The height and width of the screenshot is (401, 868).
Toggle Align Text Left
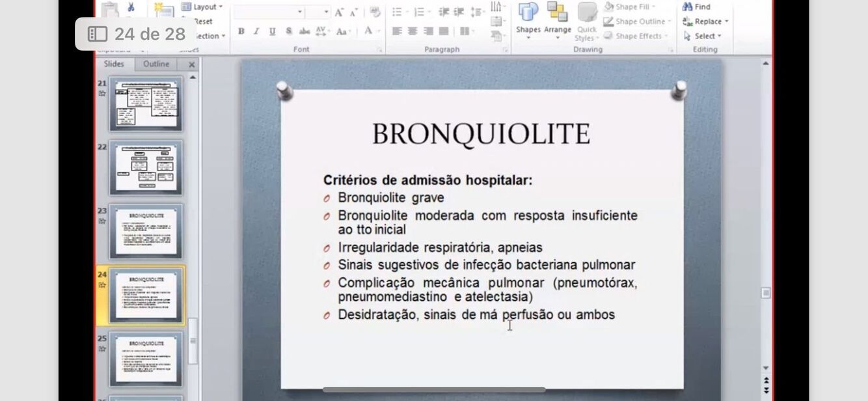click(x=397, y=31)
